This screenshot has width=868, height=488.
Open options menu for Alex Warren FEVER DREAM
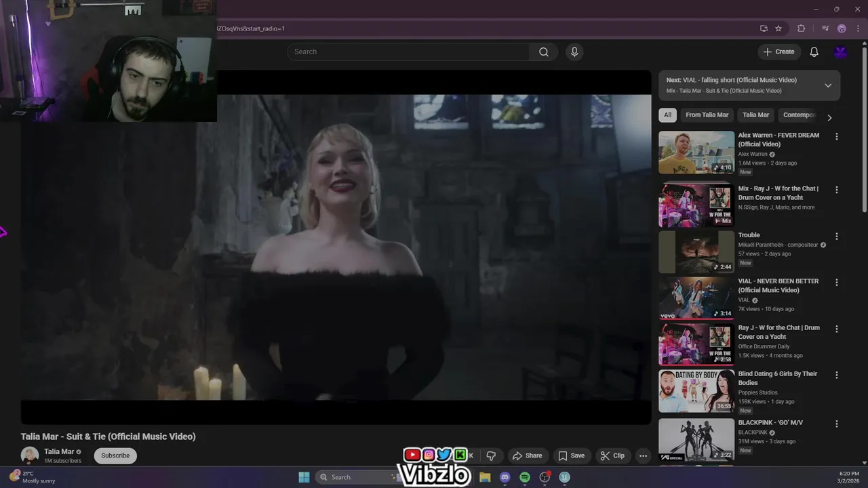click(836, 136)
